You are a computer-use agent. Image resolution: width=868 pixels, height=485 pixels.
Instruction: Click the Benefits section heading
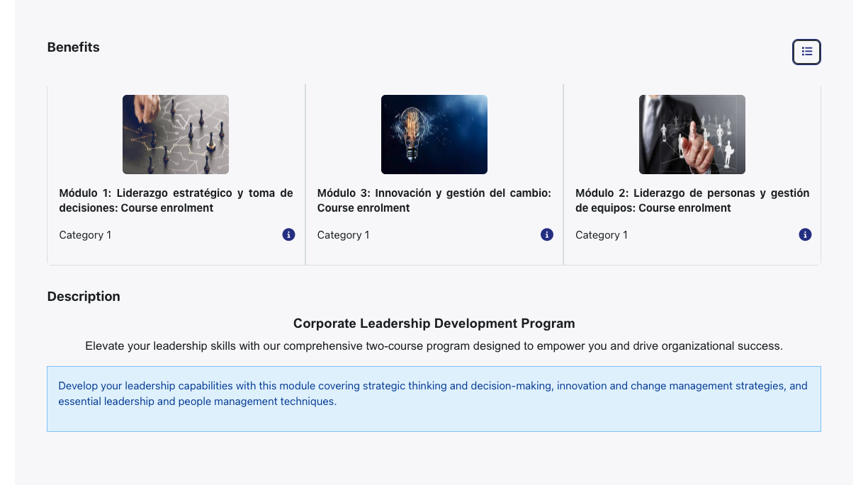[x=74, y=47]
